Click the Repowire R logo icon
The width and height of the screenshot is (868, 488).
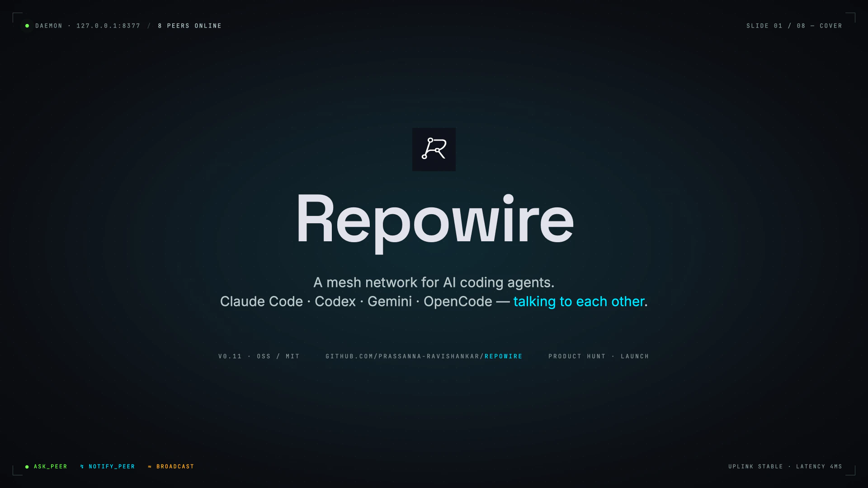(x=434, y=149)
